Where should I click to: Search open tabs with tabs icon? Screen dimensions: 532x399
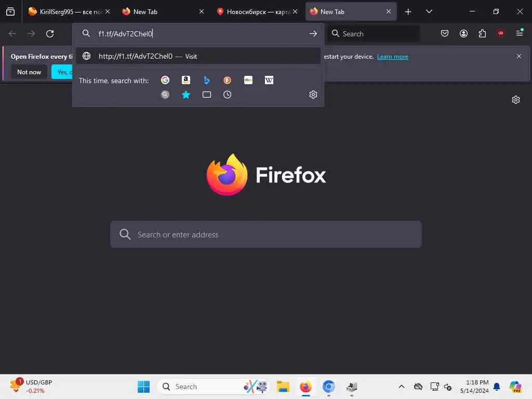[207, 95]
